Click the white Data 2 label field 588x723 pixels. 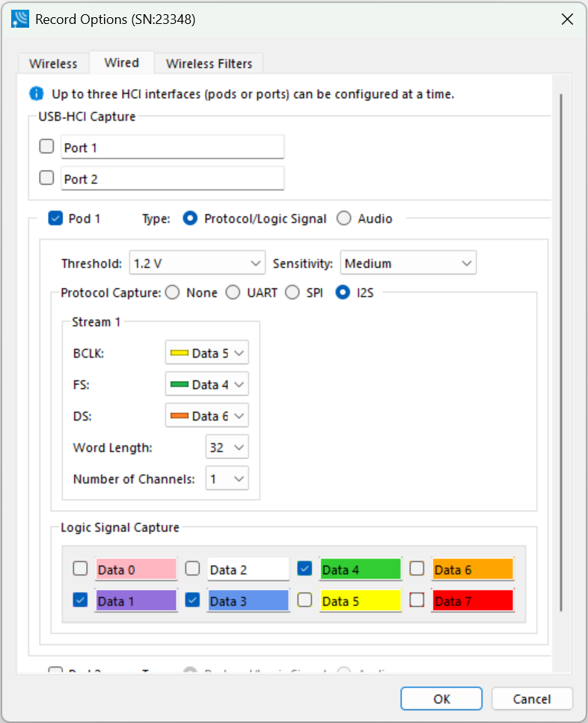(x=248, y=569)
